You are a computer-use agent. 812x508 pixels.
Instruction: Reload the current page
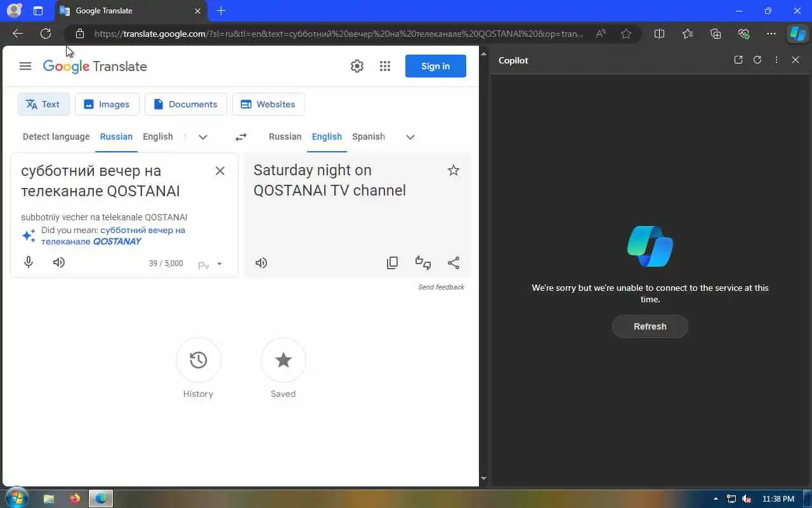pyautogui.click(x=46, y=34)
